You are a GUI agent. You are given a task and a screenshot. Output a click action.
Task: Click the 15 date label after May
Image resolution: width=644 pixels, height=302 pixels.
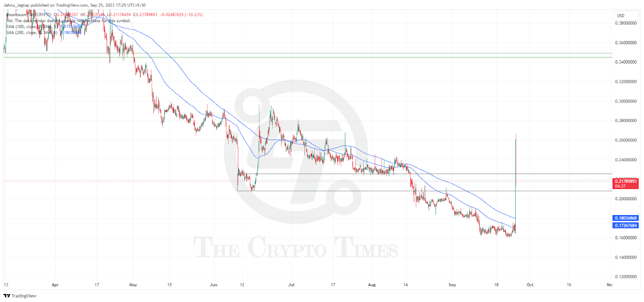tap(169, 285)
